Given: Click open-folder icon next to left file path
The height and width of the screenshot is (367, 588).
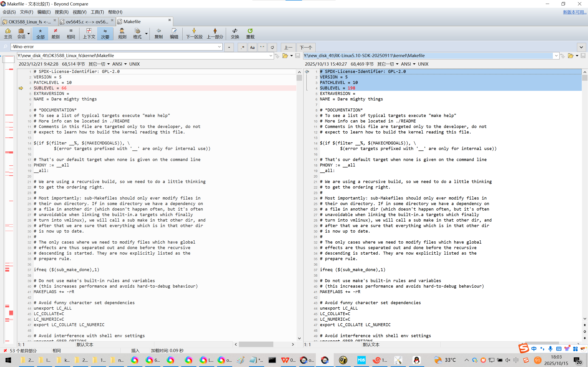Looking at the screenshot, I should pyautogui.click(x=285, y=56).
